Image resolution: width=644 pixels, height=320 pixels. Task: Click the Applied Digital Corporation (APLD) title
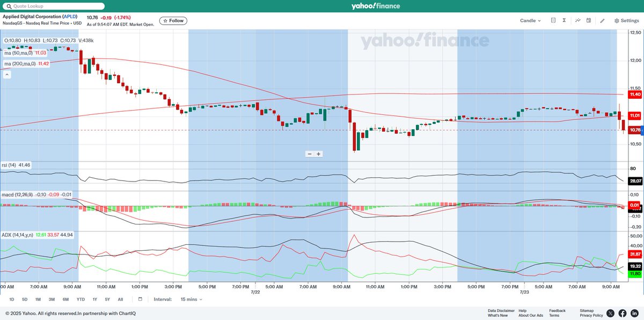tap(40, 17)
